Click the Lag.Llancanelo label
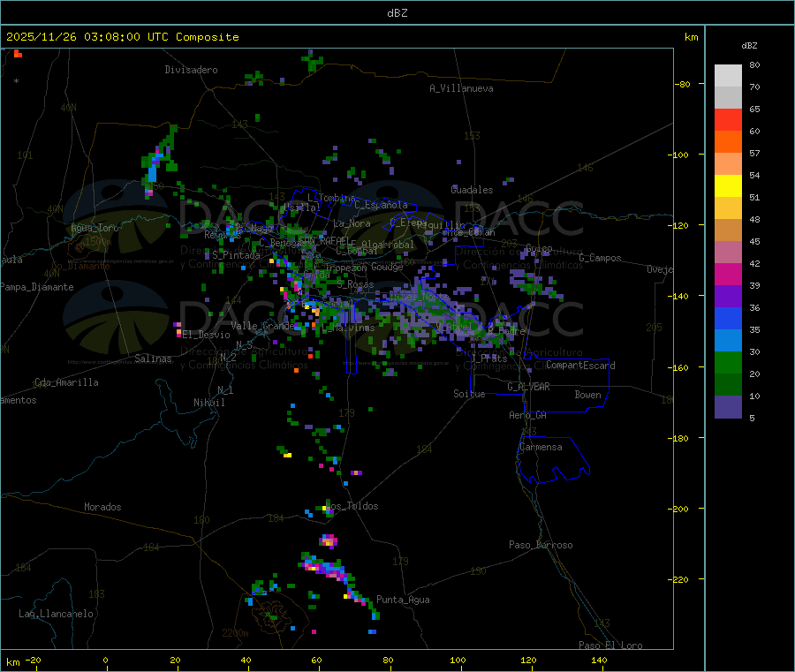 click(x=56, y=614)
